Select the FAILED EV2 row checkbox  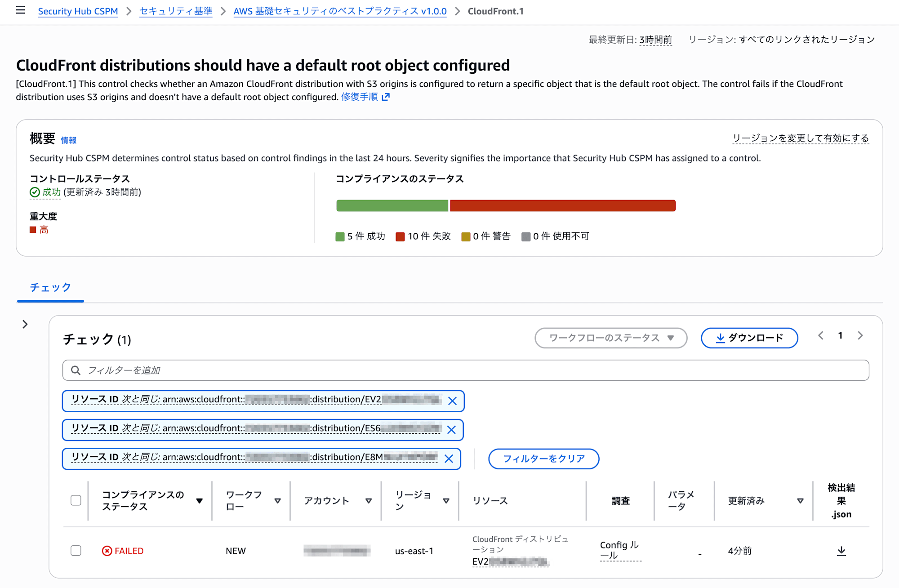click(76, 551)
